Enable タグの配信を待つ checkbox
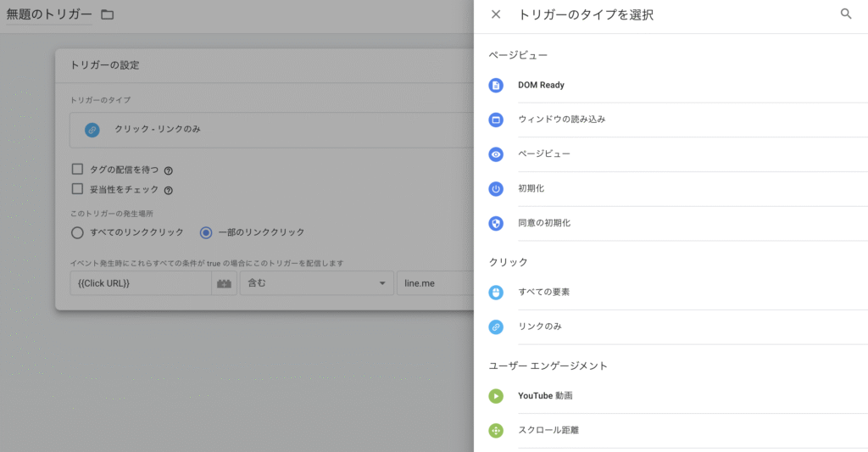 77,169
